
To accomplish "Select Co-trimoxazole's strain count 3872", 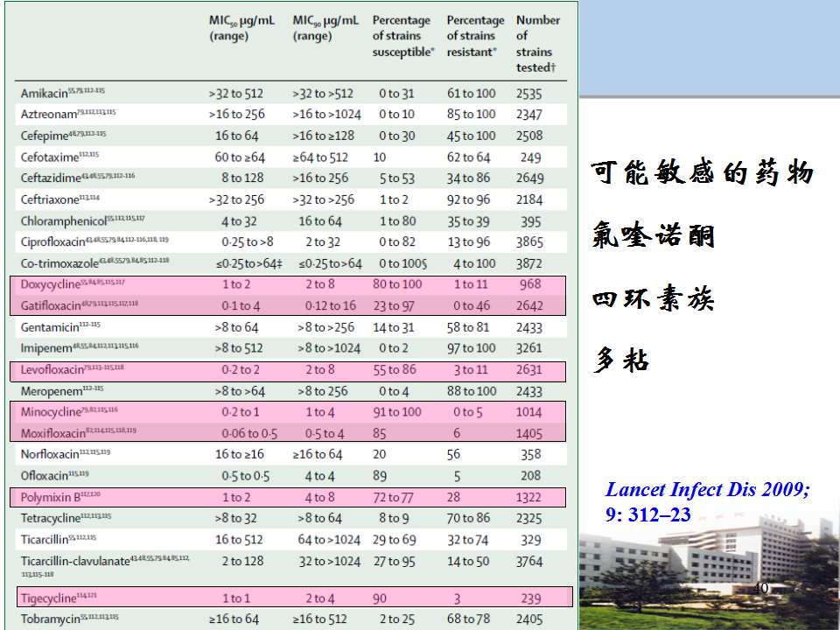I will coord(529,263).
